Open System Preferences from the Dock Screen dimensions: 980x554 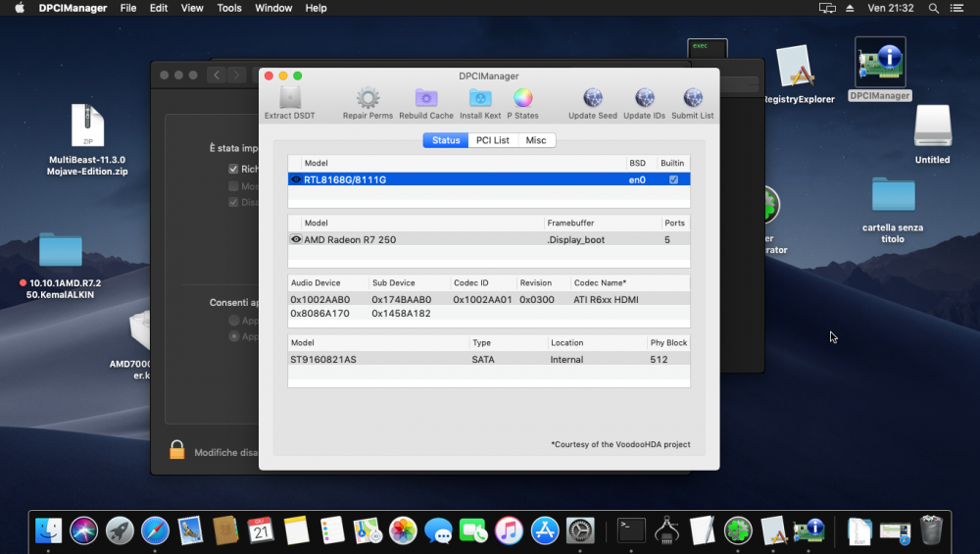[x=580, y=530]
